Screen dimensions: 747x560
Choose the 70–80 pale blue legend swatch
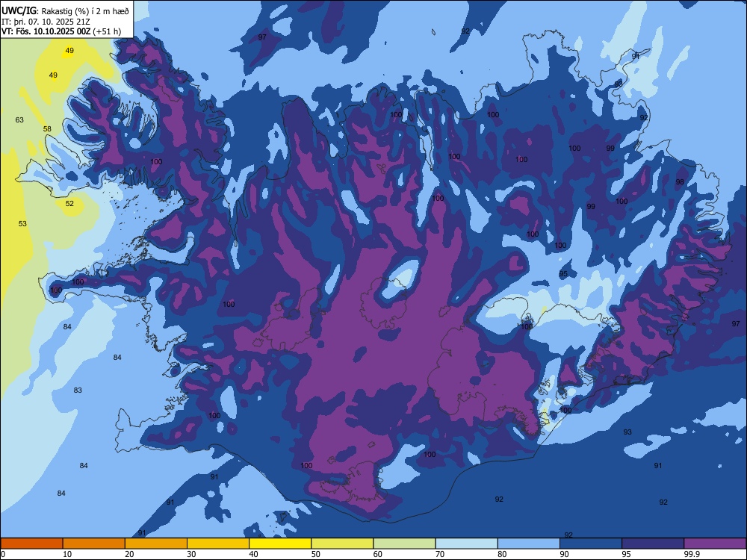tap(466, 544)
